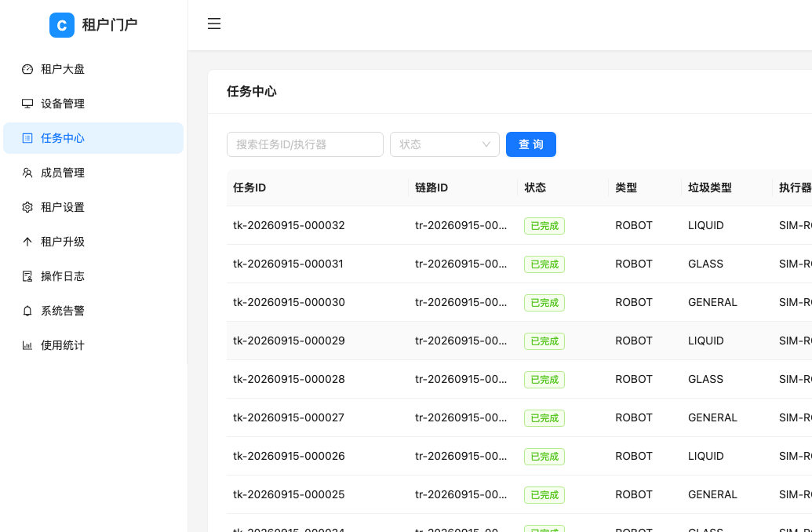The image size is (812, 532).
Task: Click the 链路ID cell of tk-20260915-000030
Action: (461, 302)
